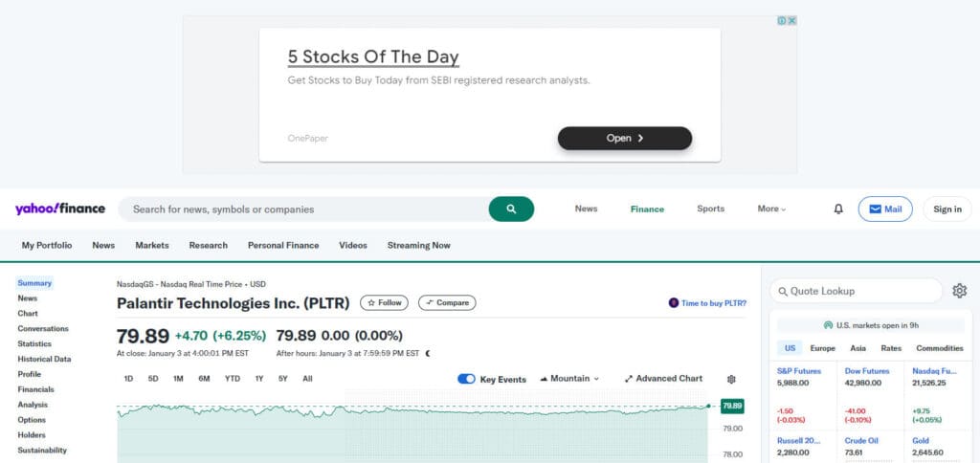Focus the Quote Lookup field
The width and height of the screenshot is (980, 463).
click(x=856, y=291)
